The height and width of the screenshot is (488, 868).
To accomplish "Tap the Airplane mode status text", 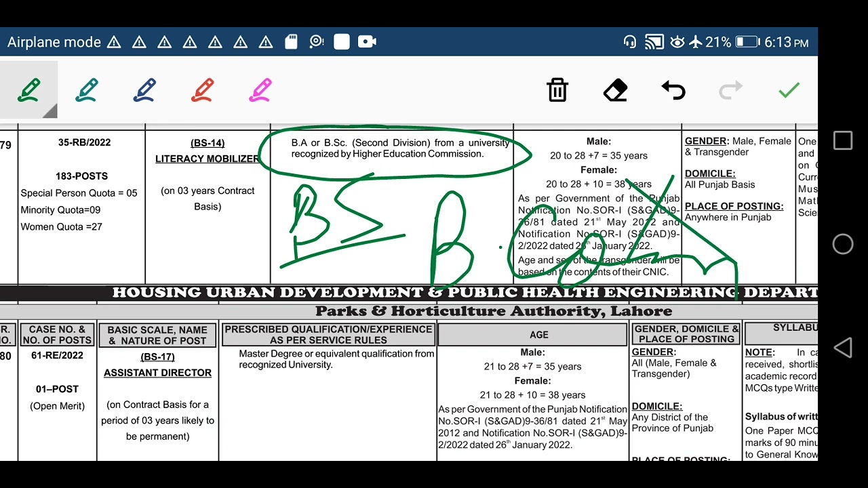I will coord(54,42).
